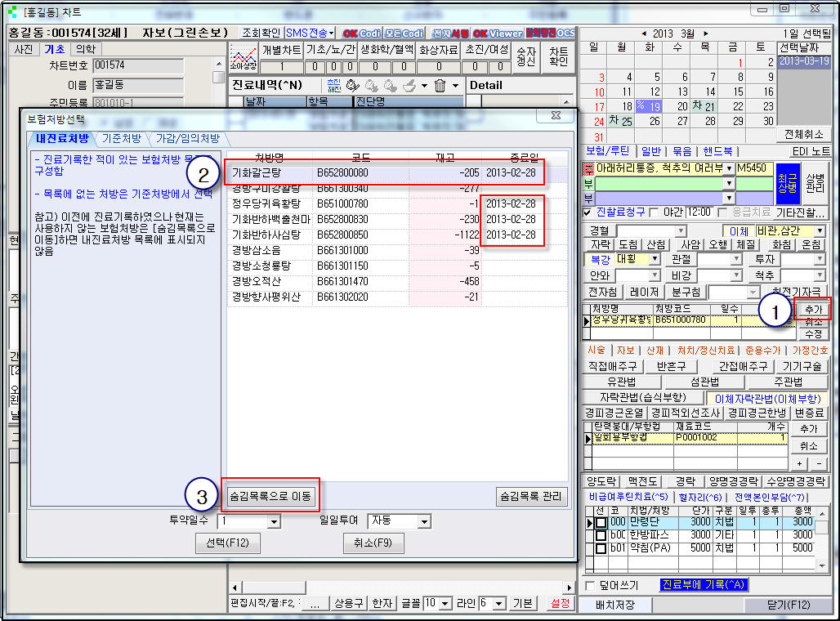Switch to the 기준처방 tab
Image resolution: width=840 pixels, height=621 pixels.
coord(122,139)
